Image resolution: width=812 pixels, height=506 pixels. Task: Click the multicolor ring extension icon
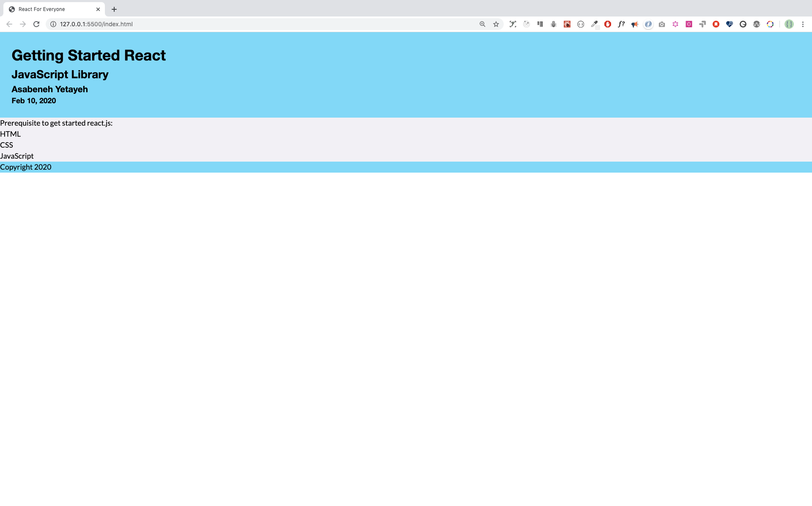[x=770, y=24]
